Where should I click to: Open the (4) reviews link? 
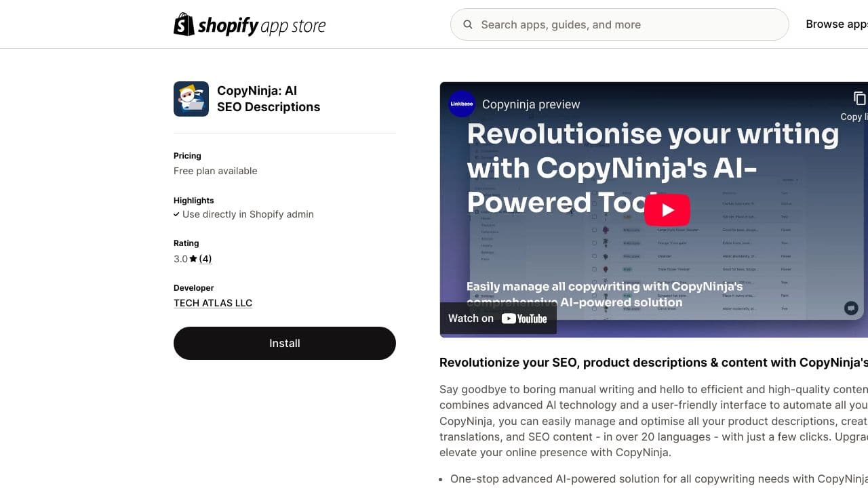click(x=205, y=259)
